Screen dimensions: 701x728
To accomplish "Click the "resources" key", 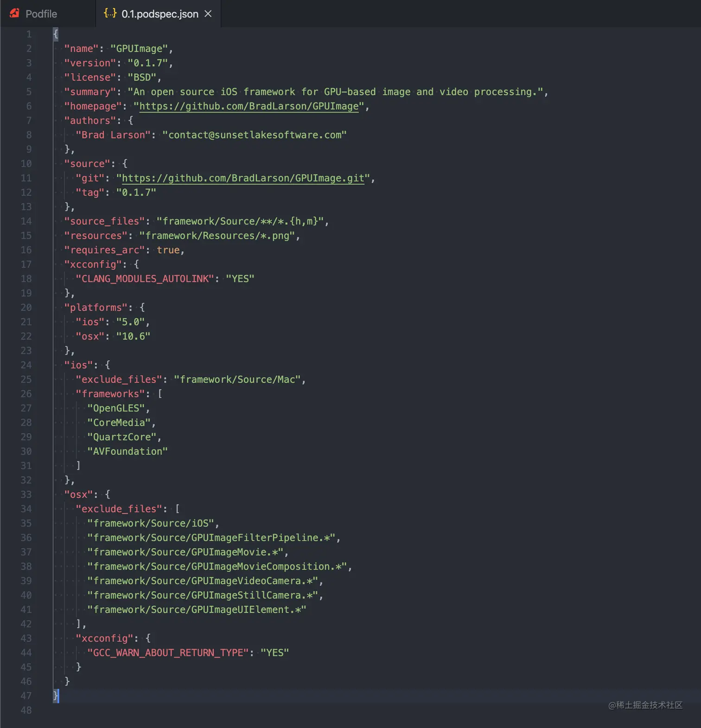I will click(x=96, y=235).
